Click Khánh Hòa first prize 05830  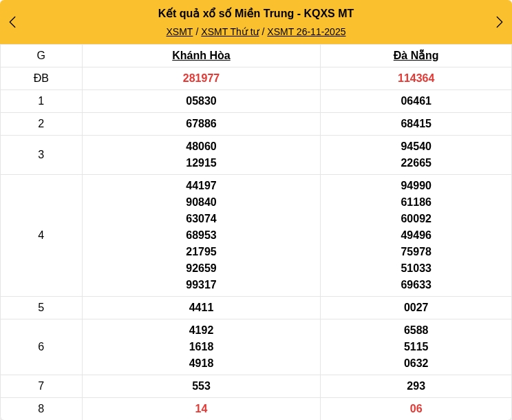pyautogui.click(x=201, y=101)
